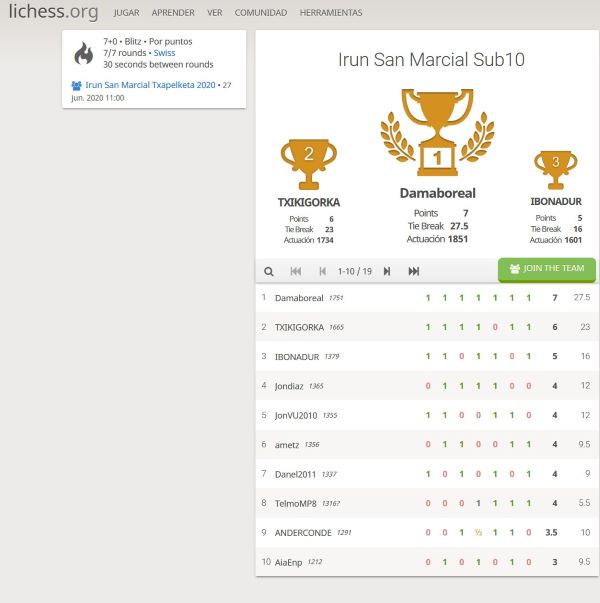Open the APRENDER menu
The height and width of the screenshot is (603, 600).
pos(173,13)
